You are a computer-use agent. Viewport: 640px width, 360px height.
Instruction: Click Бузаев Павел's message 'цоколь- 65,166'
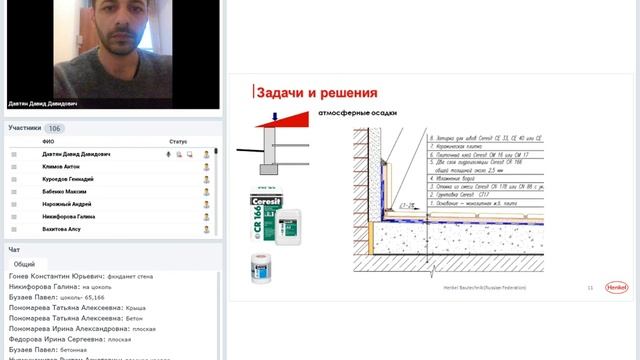point(56,298)
